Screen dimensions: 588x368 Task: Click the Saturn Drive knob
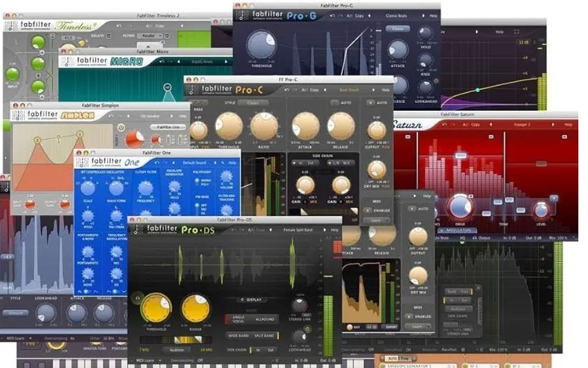click(460, 208)
